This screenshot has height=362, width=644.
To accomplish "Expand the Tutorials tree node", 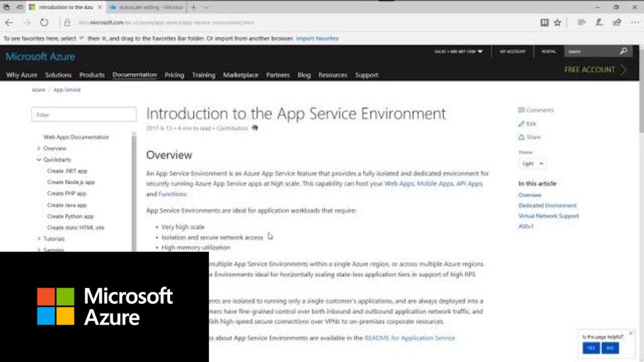I will pos(39,239).
